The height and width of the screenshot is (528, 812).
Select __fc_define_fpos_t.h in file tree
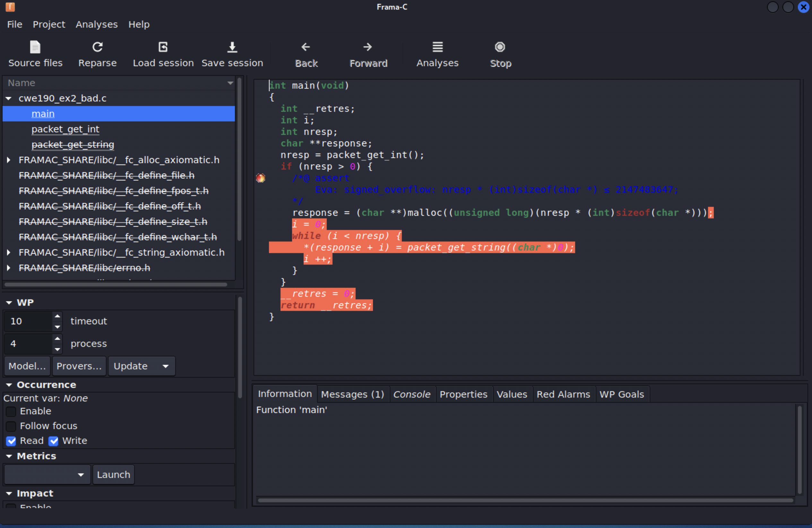(114, 191)
